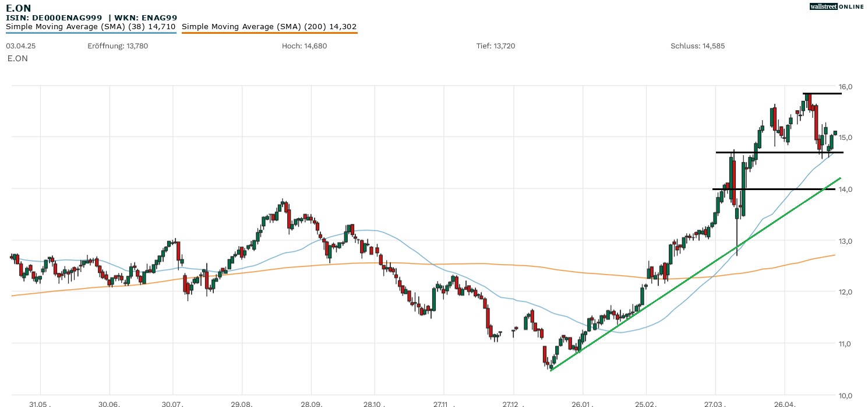Click the blue SMA 38 legend underline
This screenshot has width=868, height=407.
pos(91,33)
